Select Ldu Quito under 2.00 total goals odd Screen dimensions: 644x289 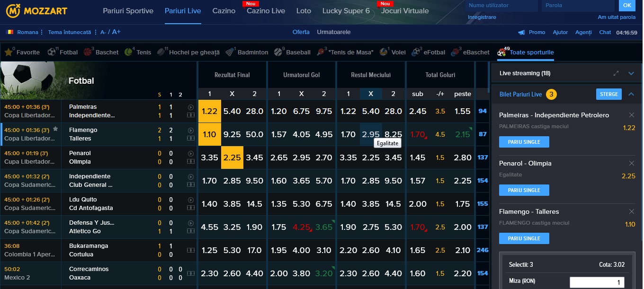coord(418,204)
